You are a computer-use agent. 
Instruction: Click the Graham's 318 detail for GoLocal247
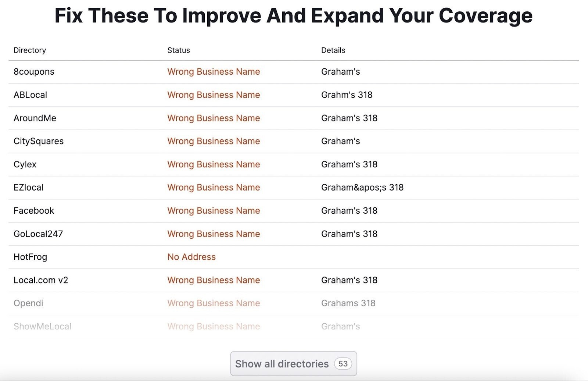[x=349, y=234]
